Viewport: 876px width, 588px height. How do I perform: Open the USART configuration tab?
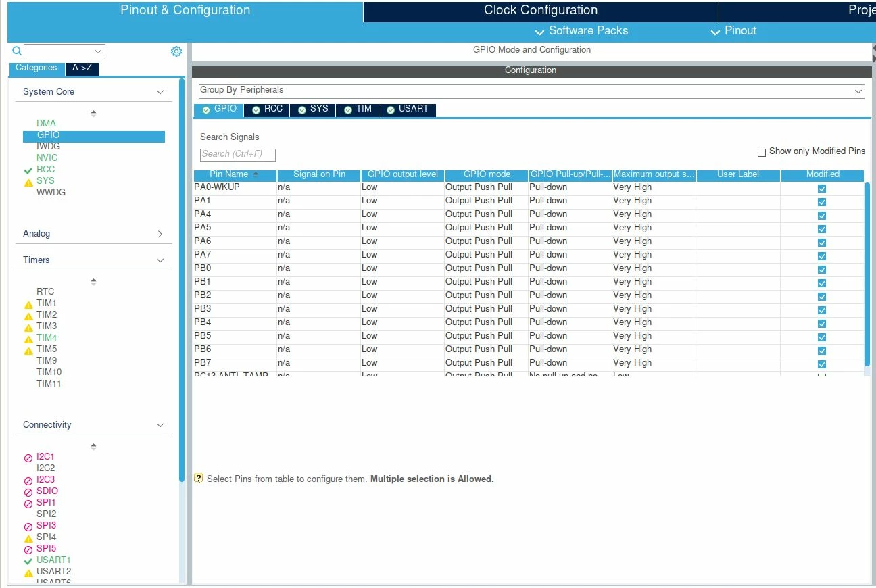[408, 109]
